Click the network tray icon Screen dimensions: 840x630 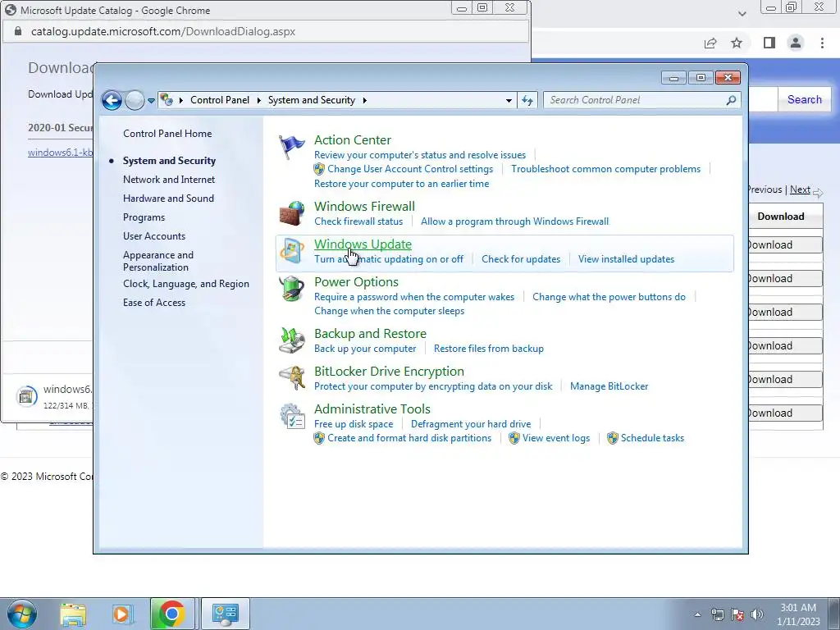717,615
